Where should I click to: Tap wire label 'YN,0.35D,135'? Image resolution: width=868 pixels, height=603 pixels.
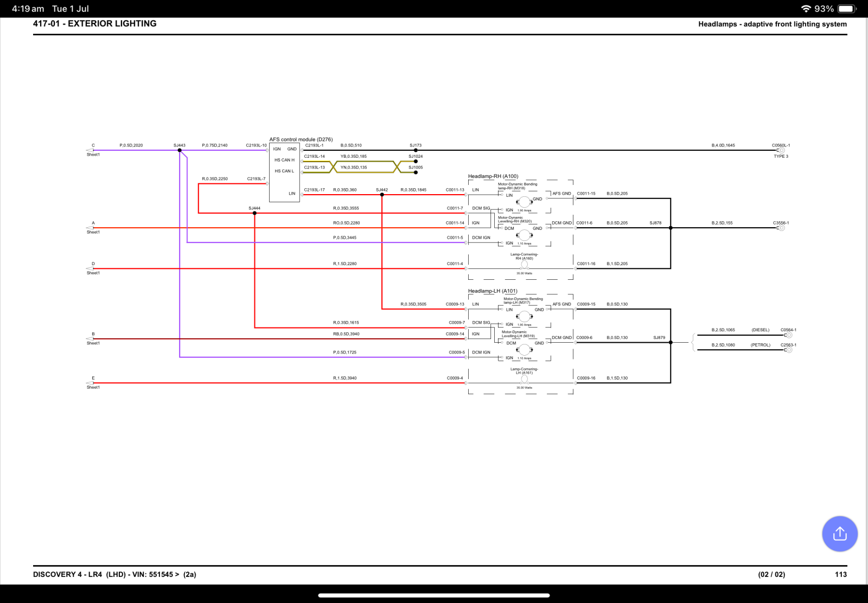(x=354, y=167)
